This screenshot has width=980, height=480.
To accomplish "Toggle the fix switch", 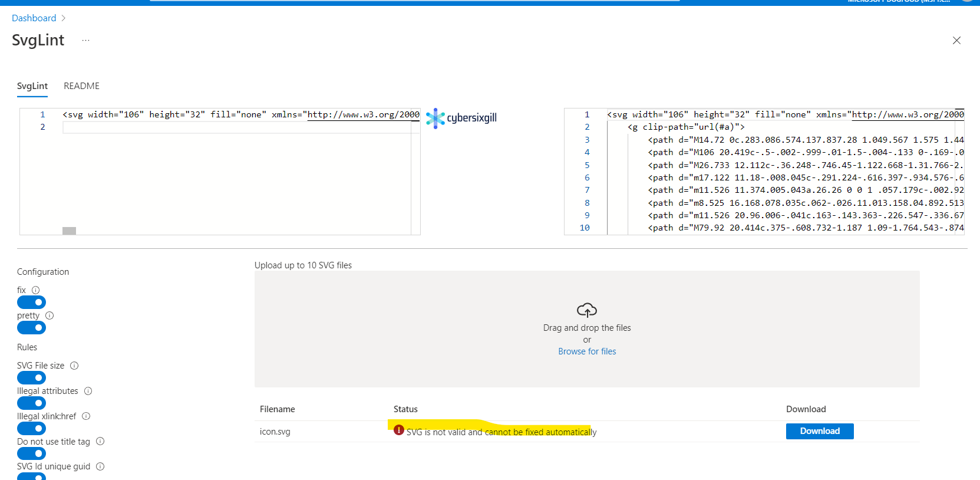I will [32, 303].
